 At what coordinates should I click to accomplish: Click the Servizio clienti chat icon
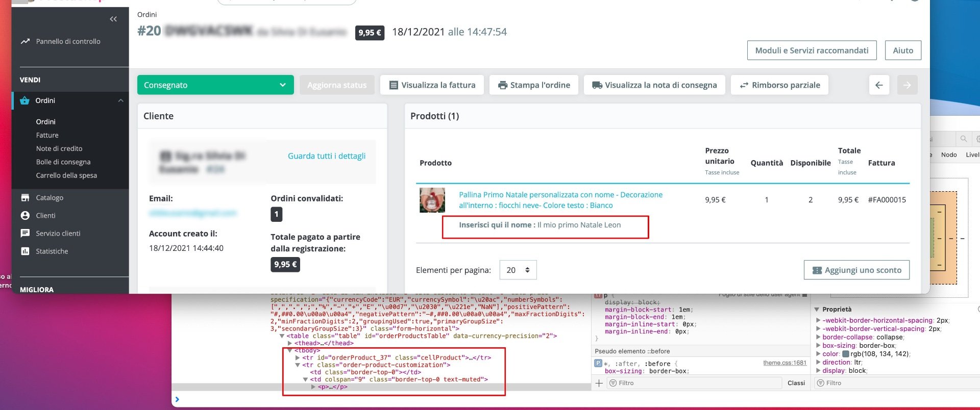pos(25,233)
